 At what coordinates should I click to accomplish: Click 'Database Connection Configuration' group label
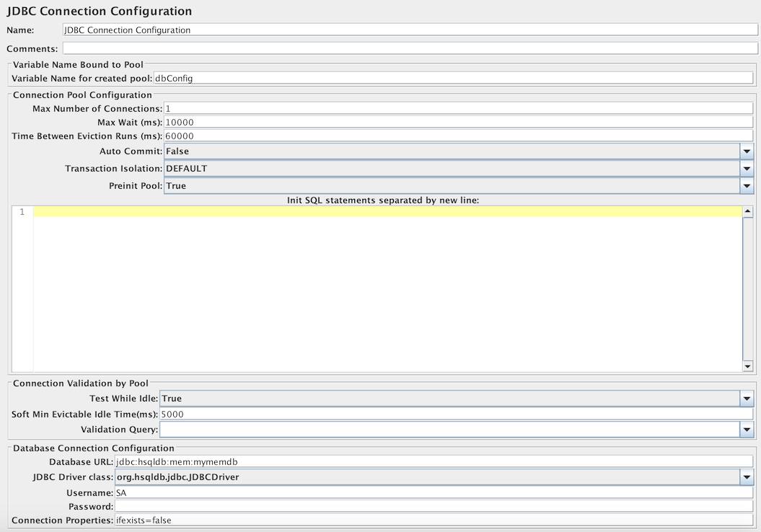coord(94,448)
